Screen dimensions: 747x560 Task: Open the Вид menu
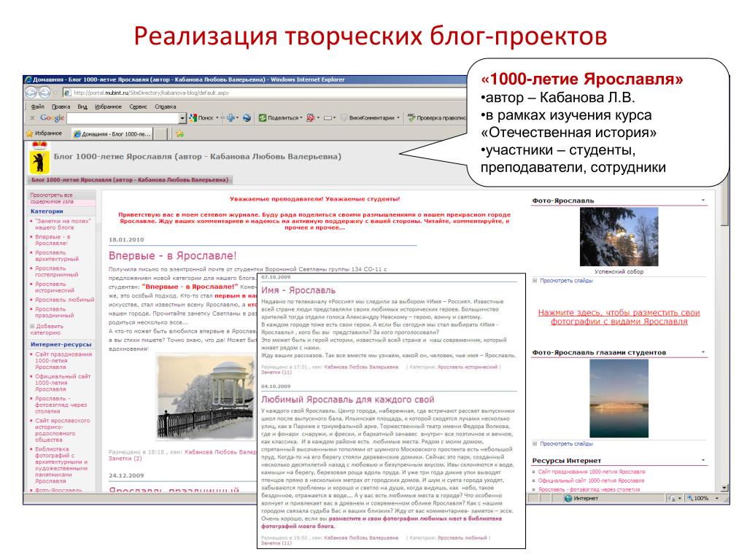tap(82, 106)
